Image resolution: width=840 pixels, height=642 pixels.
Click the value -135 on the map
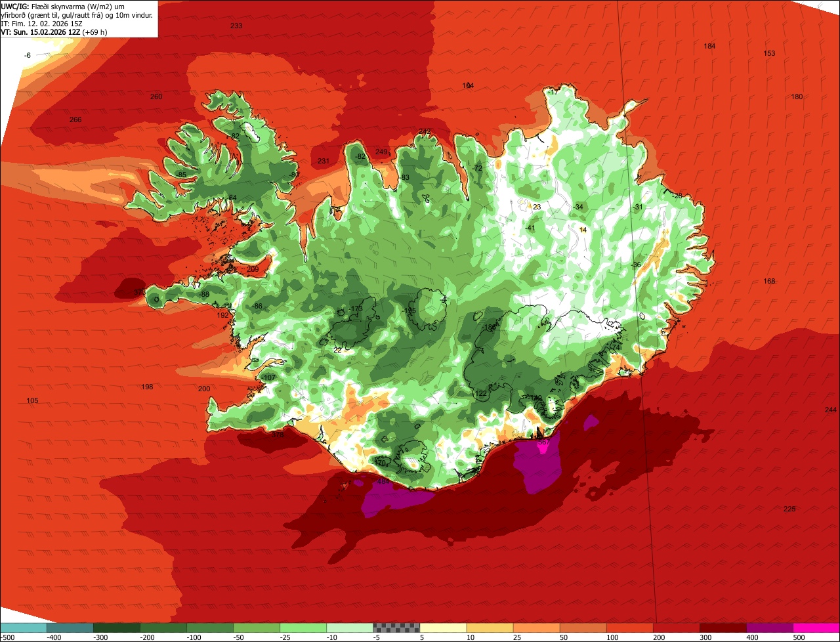pyautogui.click(x=409, y=310)
